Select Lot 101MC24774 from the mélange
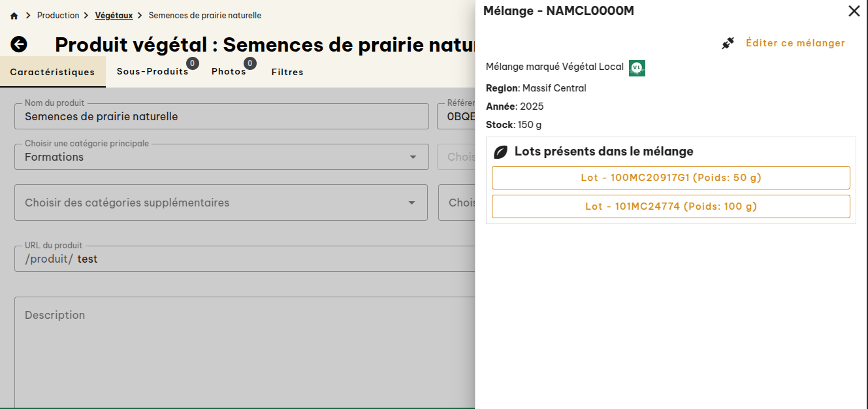Viewport: 868px width, 409px height. coord(671,206)
